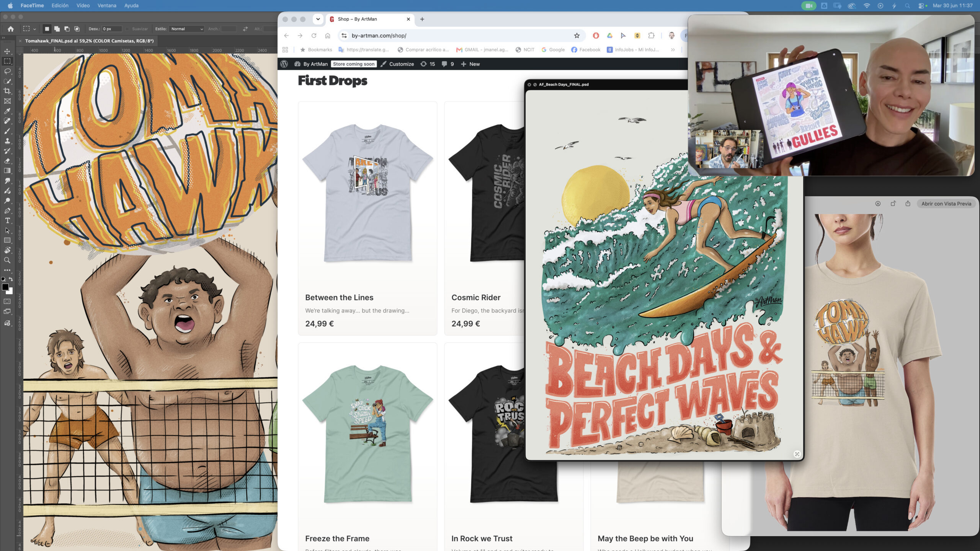The height and width of the screenshot is (551, 980).
Task: Open the Facebook bookmark
Action: click(x=586, y=50)
